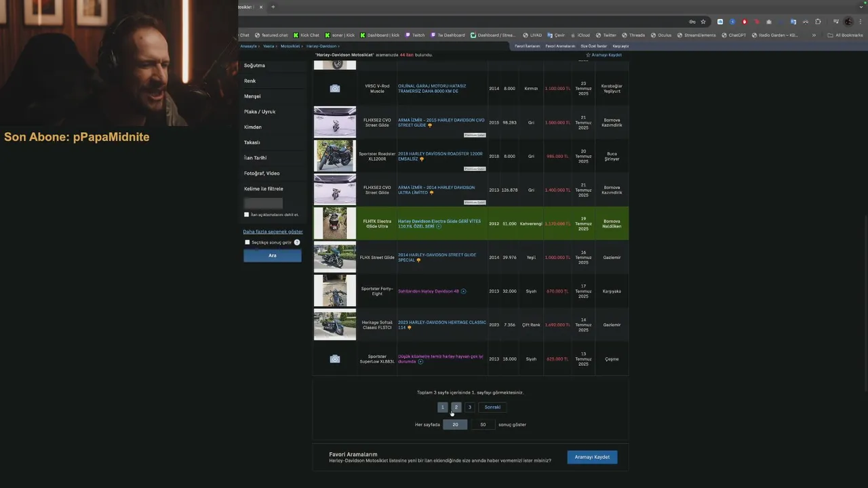Click camera placeholder of VRSC V-Rod Muscle listing
Screen dimensions: 868x488
pyautogui.click(x=335, y=89)
